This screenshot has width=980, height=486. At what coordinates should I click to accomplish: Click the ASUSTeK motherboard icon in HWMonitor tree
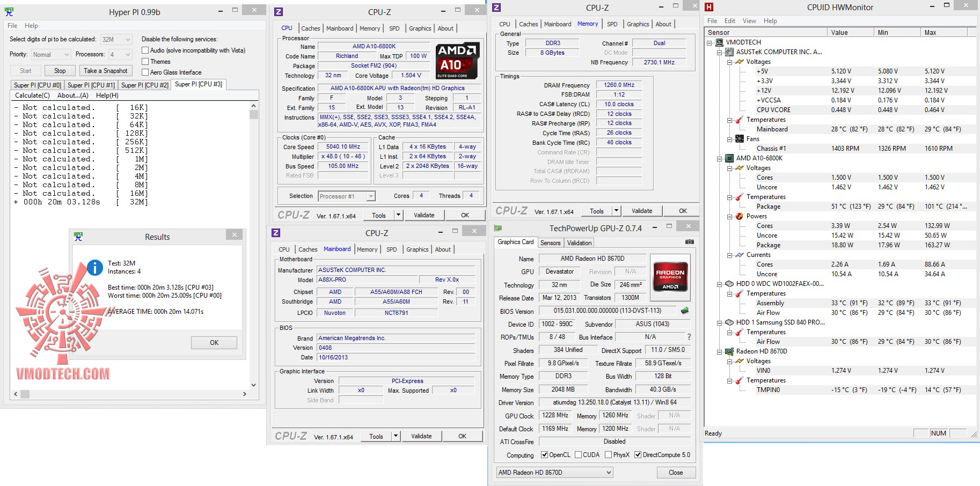[729, 52]
